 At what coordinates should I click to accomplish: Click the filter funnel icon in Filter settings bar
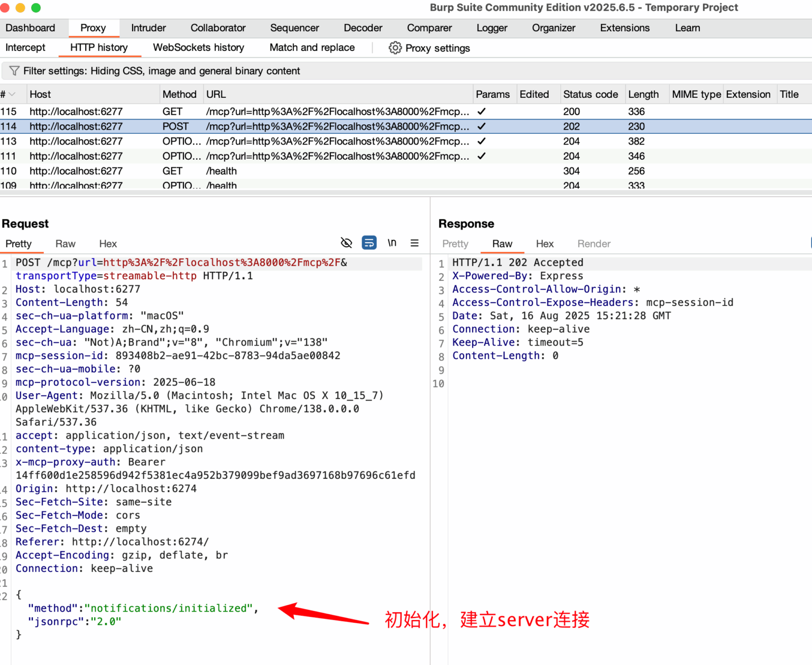[14, 70]
